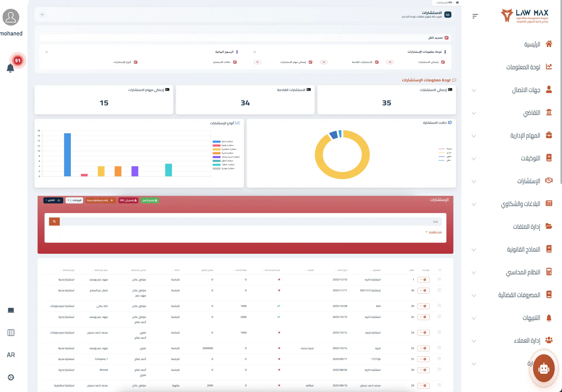Viewport: 562px width, 392px height.
Task: Go to الرئيسية home menu item
Action: click(x=532, y=44)
